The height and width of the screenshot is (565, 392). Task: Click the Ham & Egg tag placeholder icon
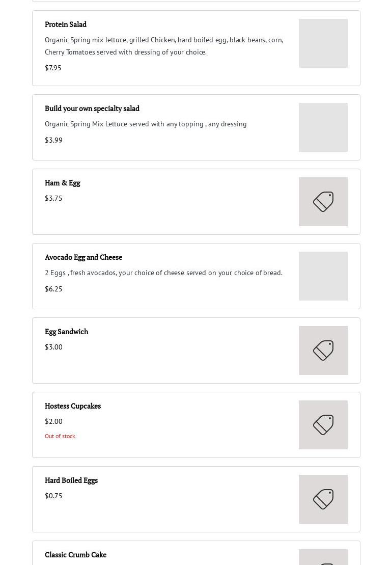[323, 202]
